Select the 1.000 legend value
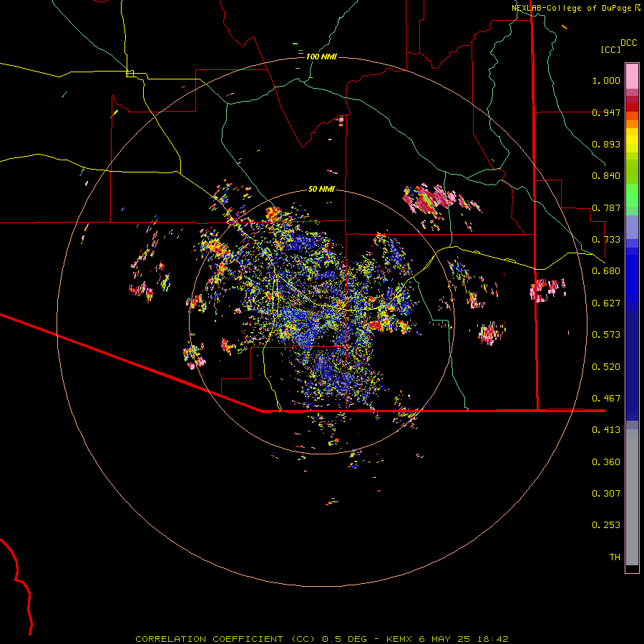644x644 pixels. coord(606,80)
